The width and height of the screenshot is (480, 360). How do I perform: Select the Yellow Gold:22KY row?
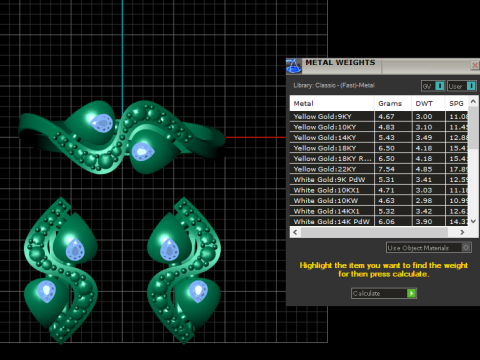pos(379,169)
